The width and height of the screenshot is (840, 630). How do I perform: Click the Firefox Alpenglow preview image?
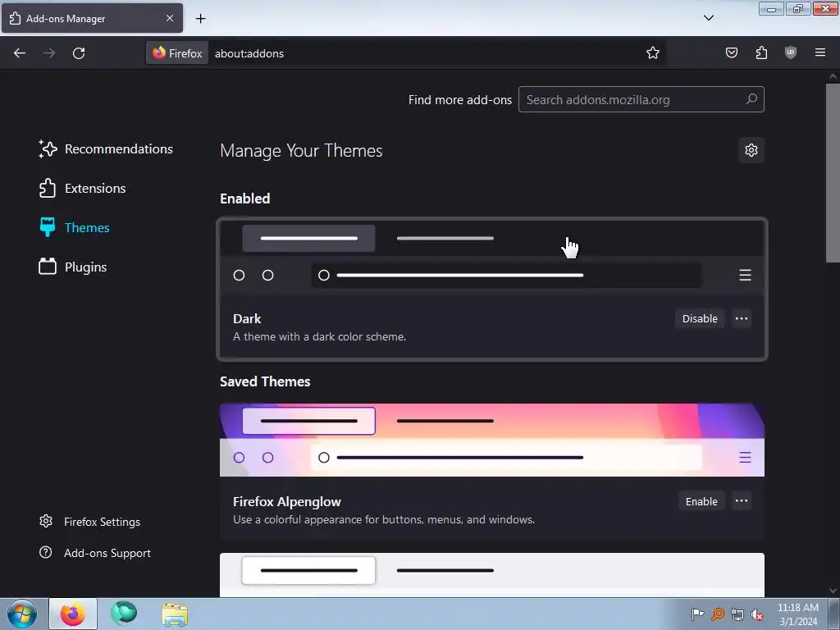point(492,440)
